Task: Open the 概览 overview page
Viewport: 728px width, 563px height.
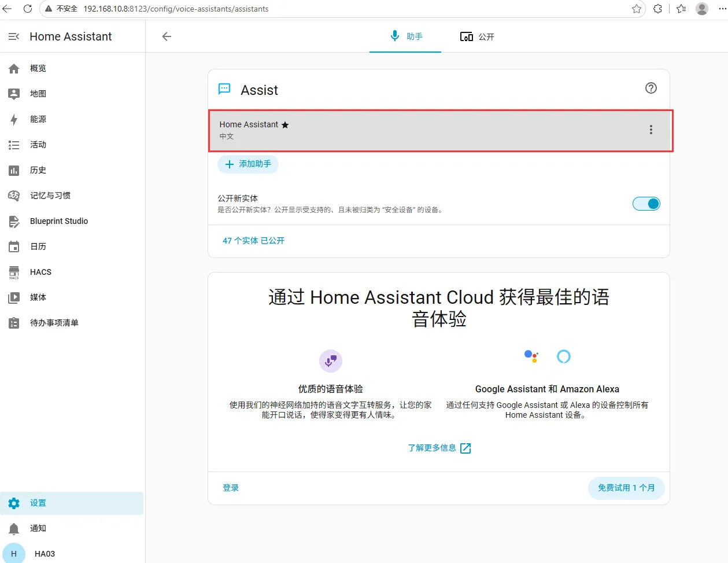Action: click(x=72, y=68)
